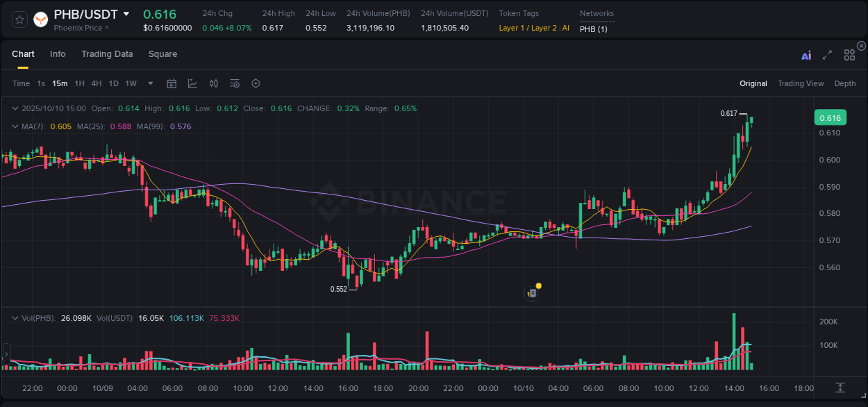The width and height of the screenshot is (868, 407).
Task: Collapse the MA indicator row
Action: point(15,126)
